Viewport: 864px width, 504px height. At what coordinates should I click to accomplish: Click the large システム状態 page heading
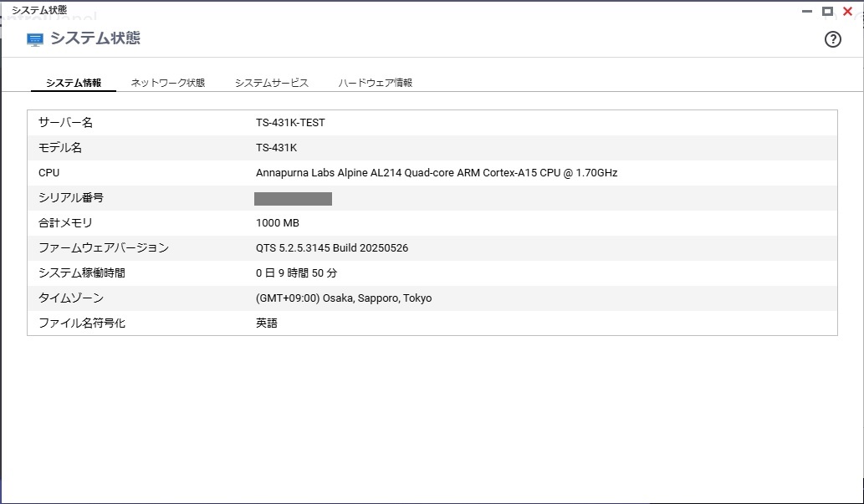pos(95,38)
